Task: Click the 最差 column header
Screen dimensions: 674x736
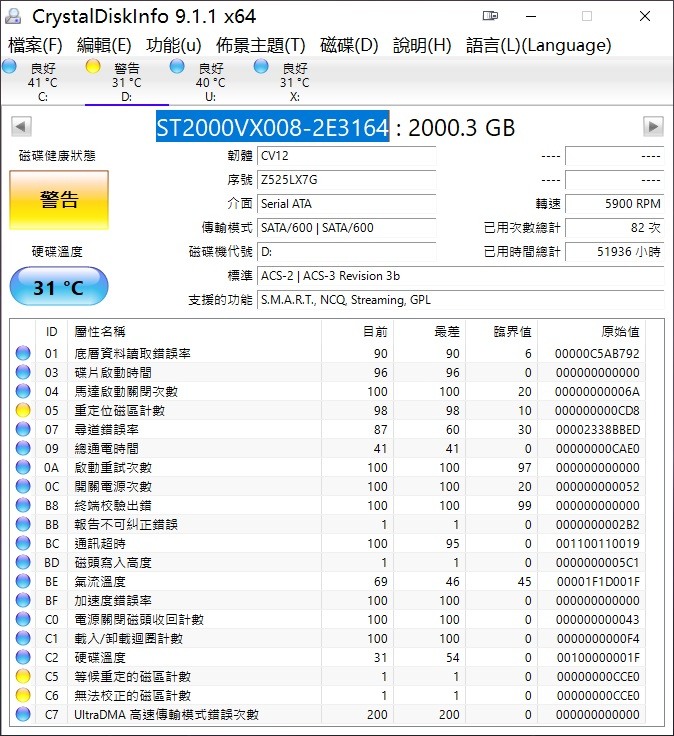Action: point(429,332)
